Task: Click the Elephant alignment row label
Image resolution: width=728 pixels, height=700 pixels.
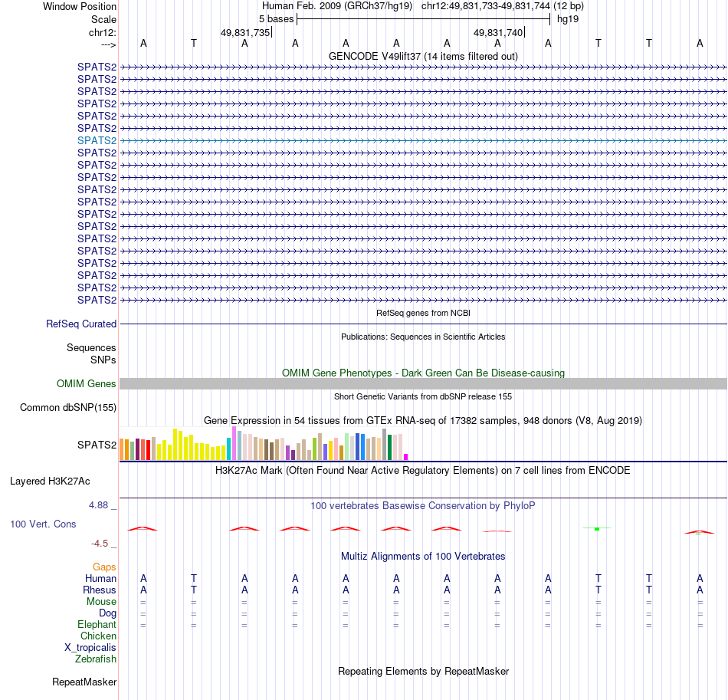Action: point(97,624)
